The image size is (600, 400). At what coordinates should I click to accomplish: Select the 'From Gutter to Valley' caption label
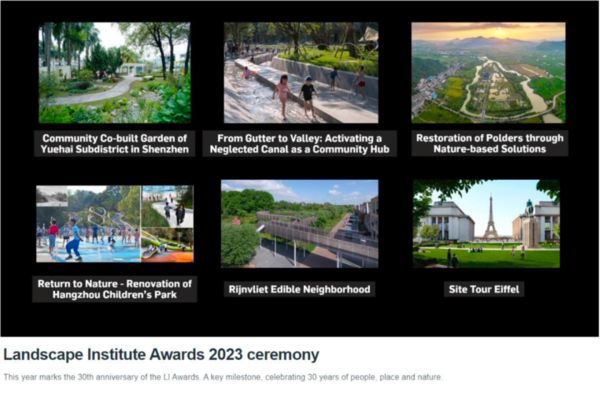[x=300, y=143]
